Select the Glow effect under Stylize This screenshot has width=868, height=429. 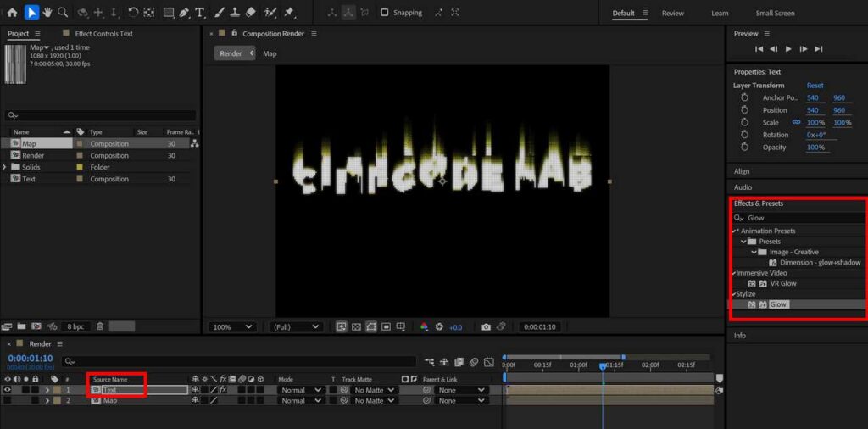[x=778, y=304]
